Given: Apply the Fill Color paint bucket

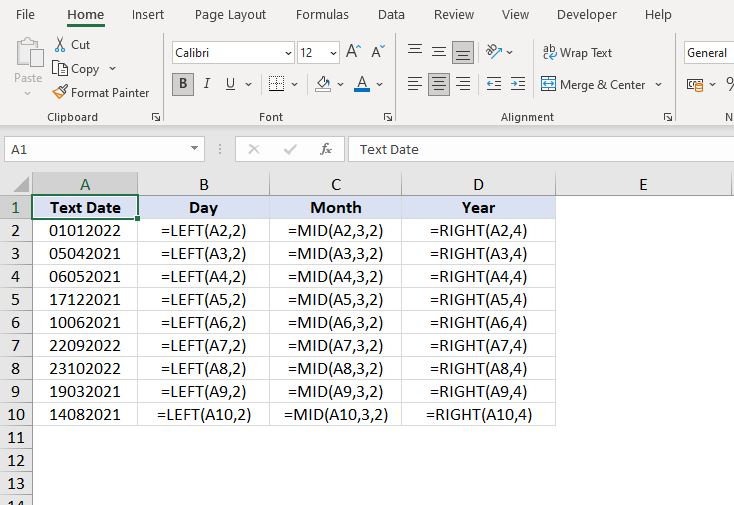Looking at the screenshot, I should (323, 84).
